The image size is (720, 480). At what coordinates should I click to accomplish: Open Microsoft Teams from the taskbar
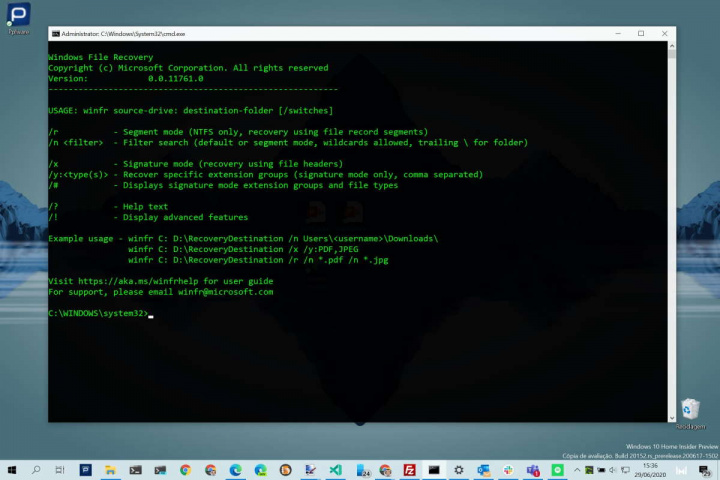[x=533, y=470]
